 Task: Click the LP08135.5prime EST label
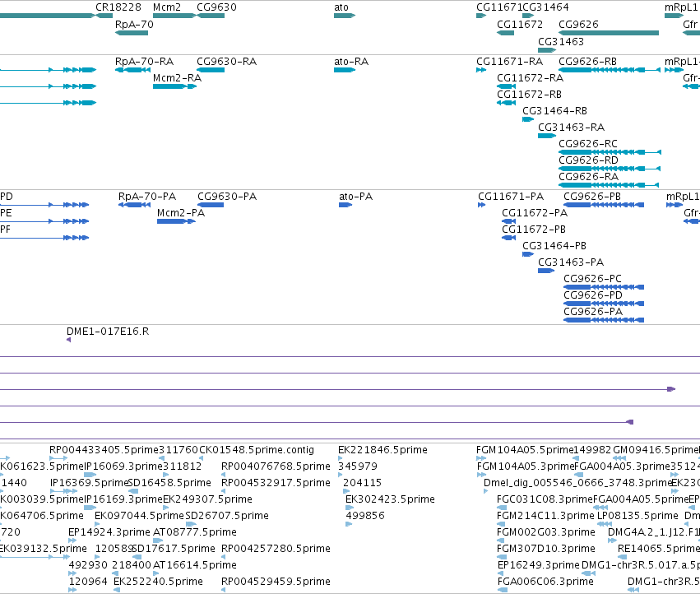pyautogui.click(x=638, y=516)
